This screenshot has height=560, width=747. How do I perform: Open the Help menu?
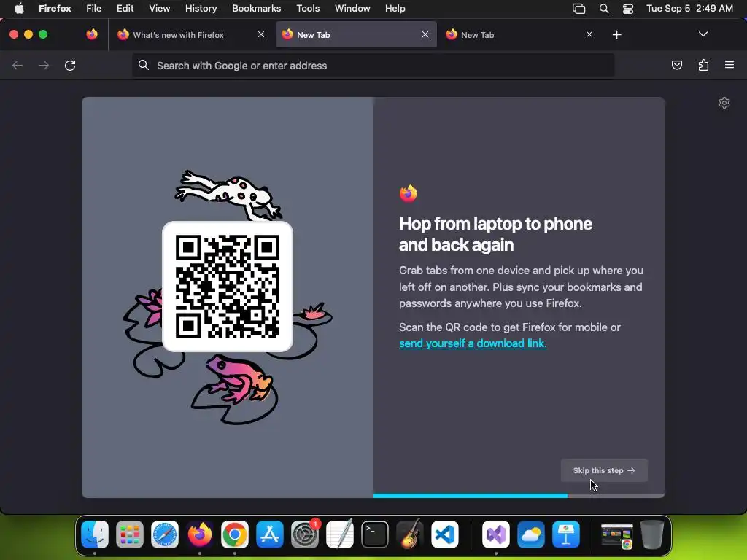[395, 8]
